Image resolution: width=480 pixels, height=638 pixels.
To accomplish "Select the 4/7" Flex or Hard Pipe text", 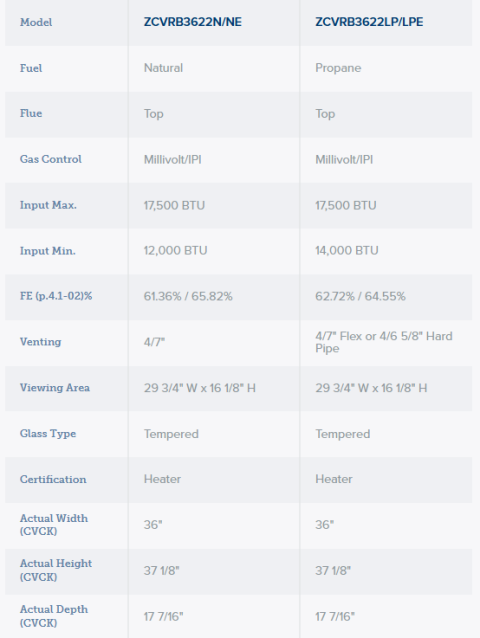I will pyautogui.click(x=384, y=342).
